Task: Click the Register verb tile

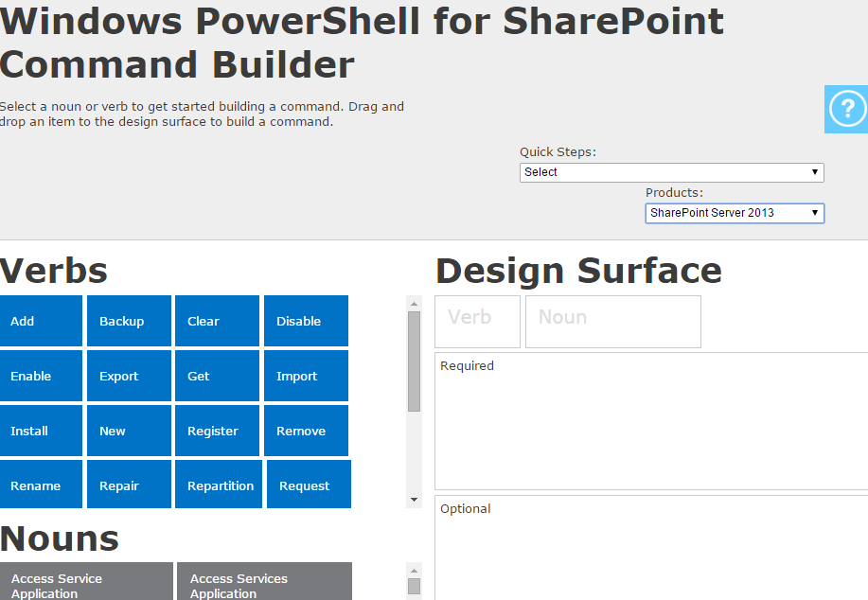Action: click(x=217, y=431)
